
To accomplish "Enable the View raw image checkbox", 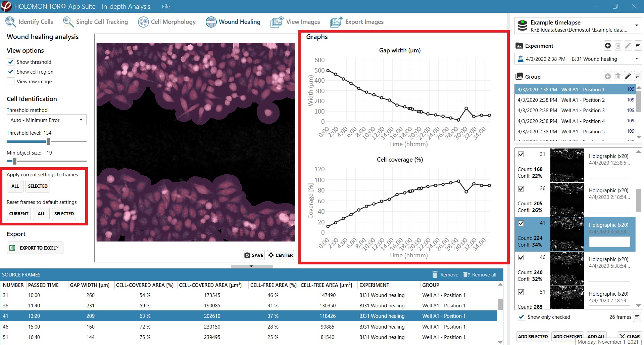I will (11, 82).
